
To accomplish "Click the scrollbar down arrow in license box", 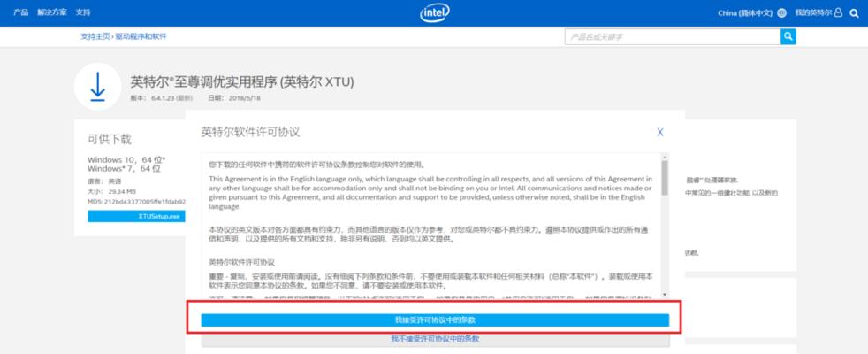I will tap(665, 295).
